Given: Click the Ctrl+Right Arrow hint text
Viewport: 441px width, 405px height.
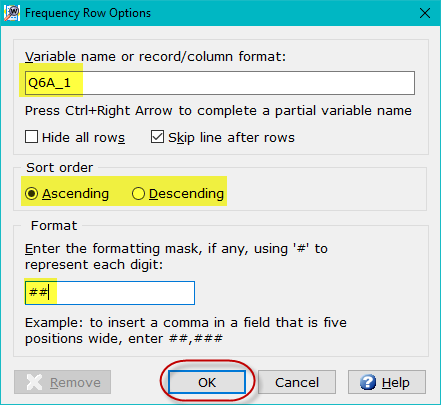Looking at the screenshot, I should click(218, 110).
